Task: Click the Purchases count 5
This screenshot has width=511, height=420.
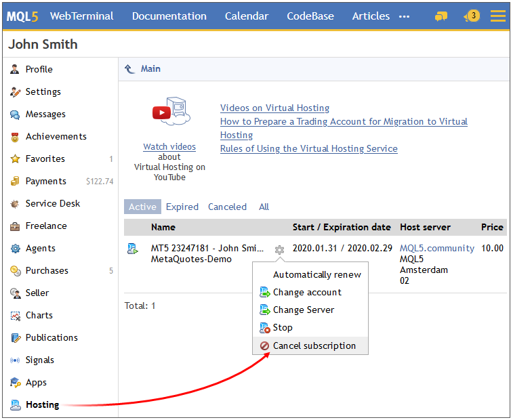Action: tap(111, 271)
